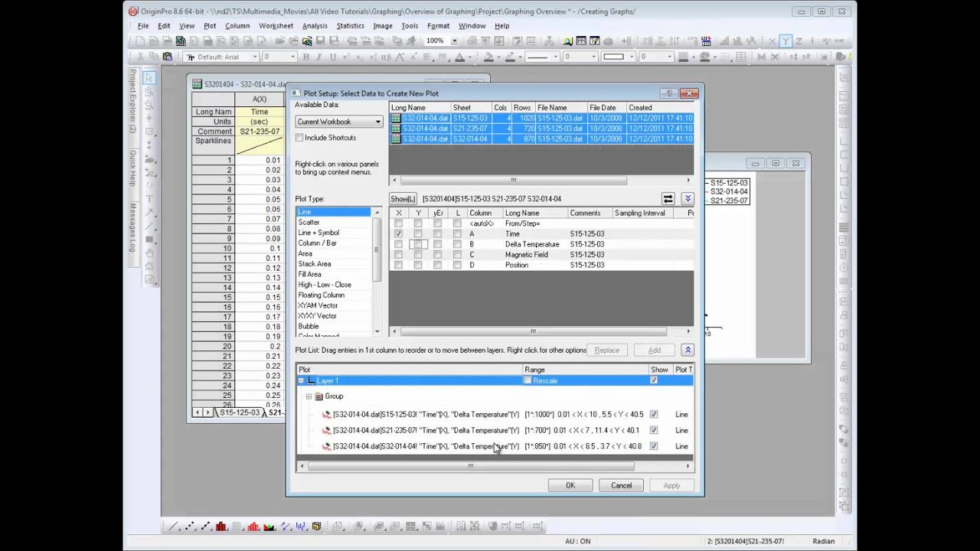Check Y box for Delta Temperature row
Screen dimensions: 980x551
pyautogui.click(x=418, y=244)
